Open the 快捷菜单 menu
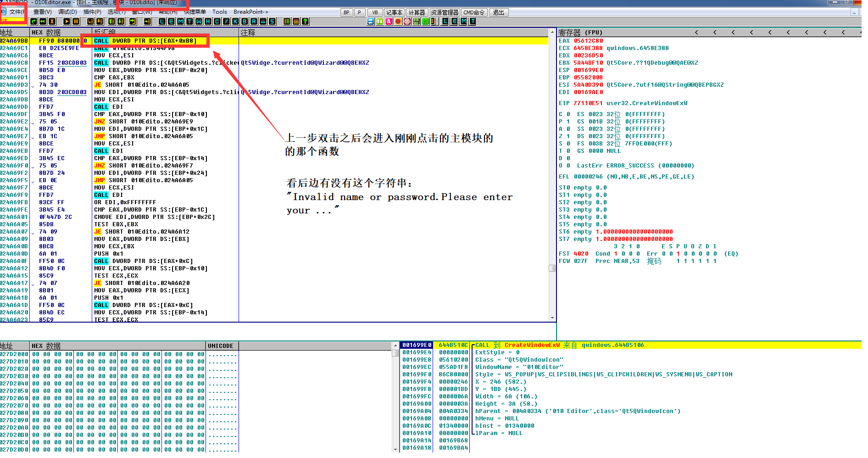Image resolution: width=868 pixels, height=458 pixels. [195, 12]
